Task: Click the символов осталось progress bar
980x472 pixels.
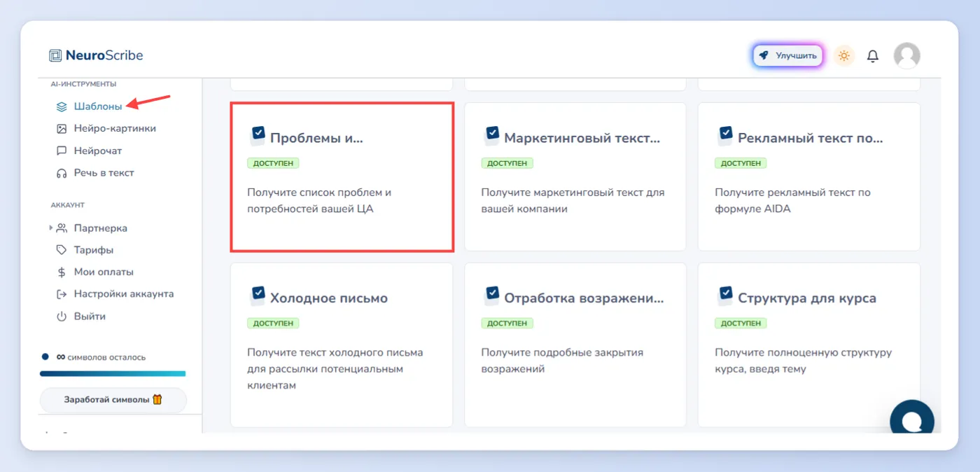Action: pyautogui.click(x=113, y=374)
